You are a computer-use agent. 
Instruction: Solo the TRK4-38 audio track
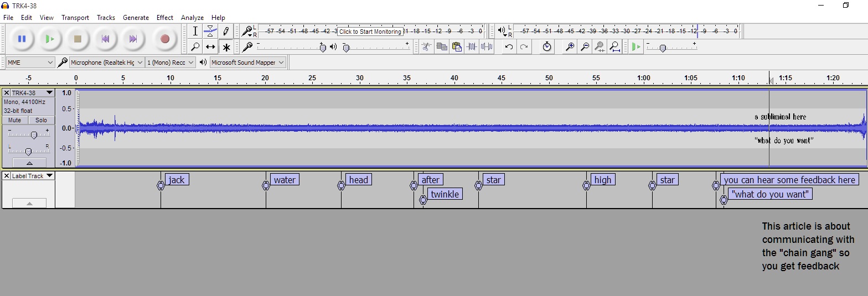(41, 120)
